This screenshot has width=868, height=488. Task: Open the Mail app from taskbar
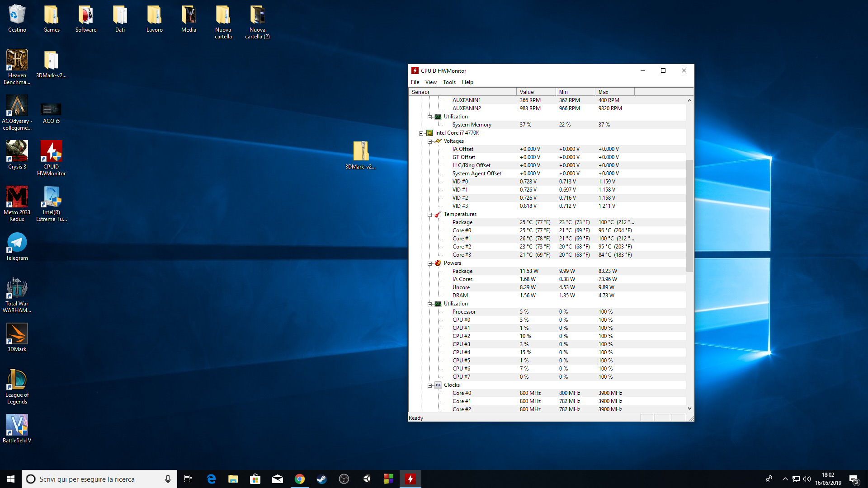[x=277, y=479]
